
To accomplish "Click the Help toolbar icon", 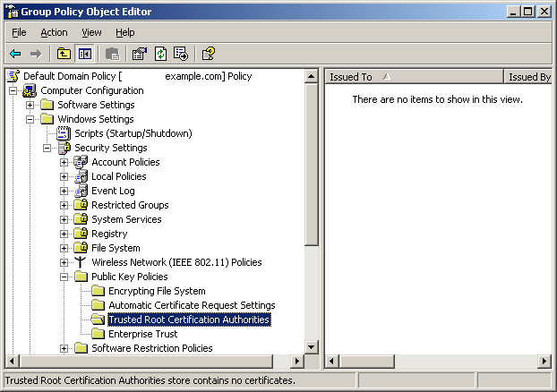I will pos(208,54).
